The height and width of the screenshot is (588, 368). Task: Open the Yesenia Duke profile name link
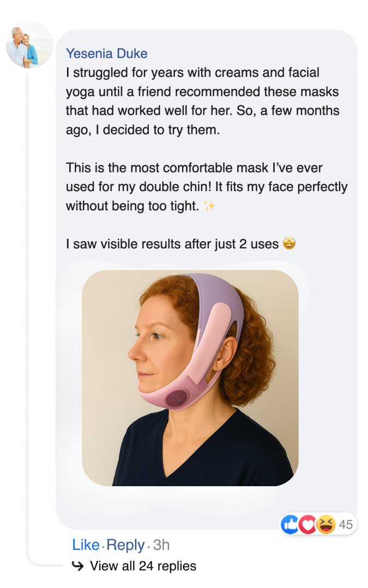coord(106,53)
